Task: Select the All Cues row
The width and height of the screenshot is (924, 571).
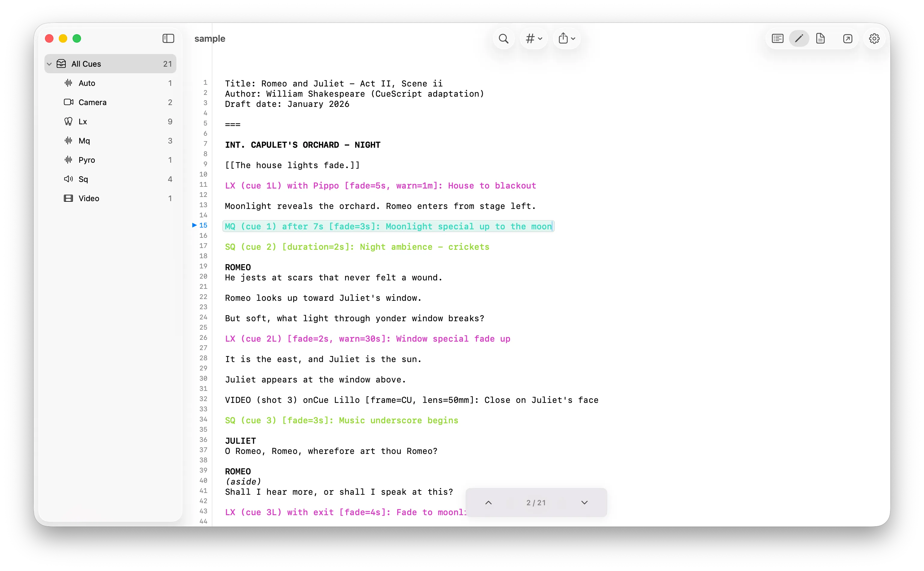Action: click(110, 64)
